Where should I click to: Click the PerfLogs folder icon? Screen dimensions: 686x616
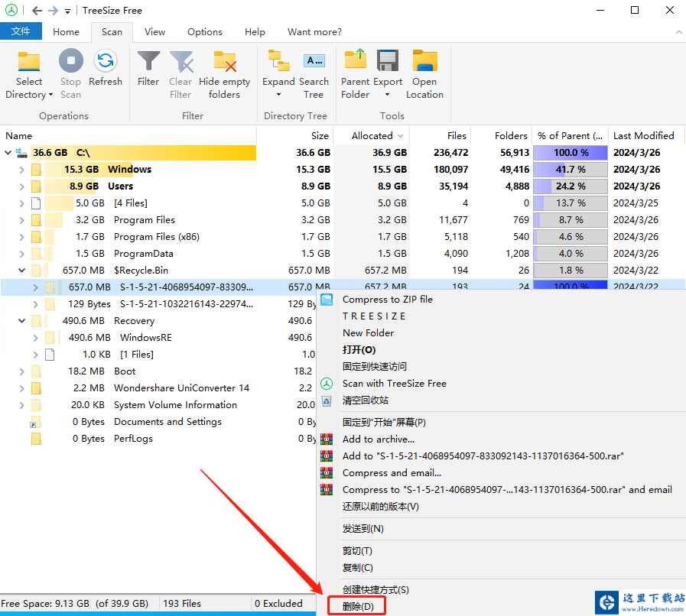pyautogui.click(x=36, y=439)
